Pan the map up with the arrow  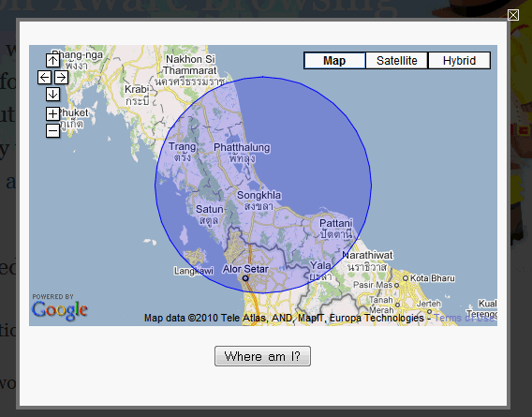pos(52,61)
